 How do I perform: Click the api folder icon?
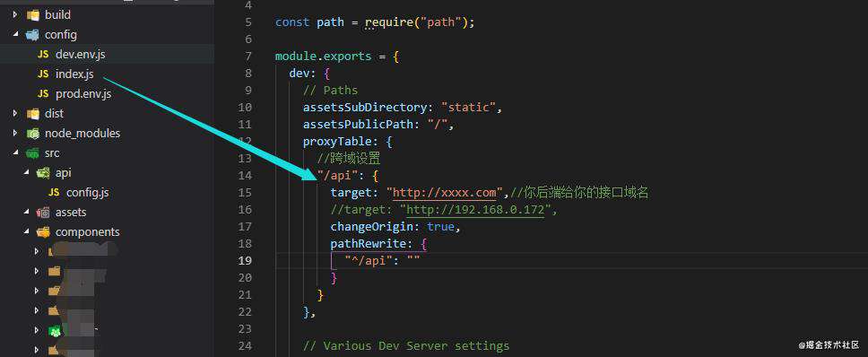pyautogui.click(x=43, y=173)
